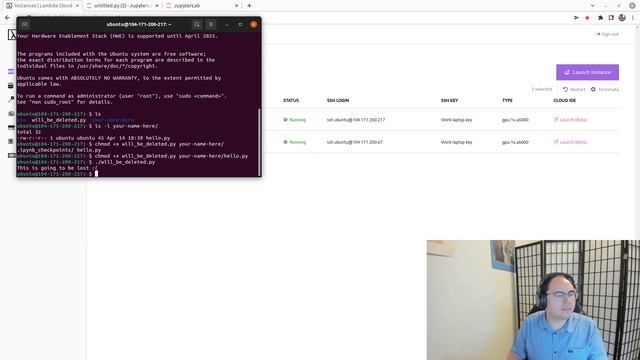Image resolution: width=640 pixels, height=360 pixels.
Task: Click the terminal search icon
Action: click(x=197, y=24)
